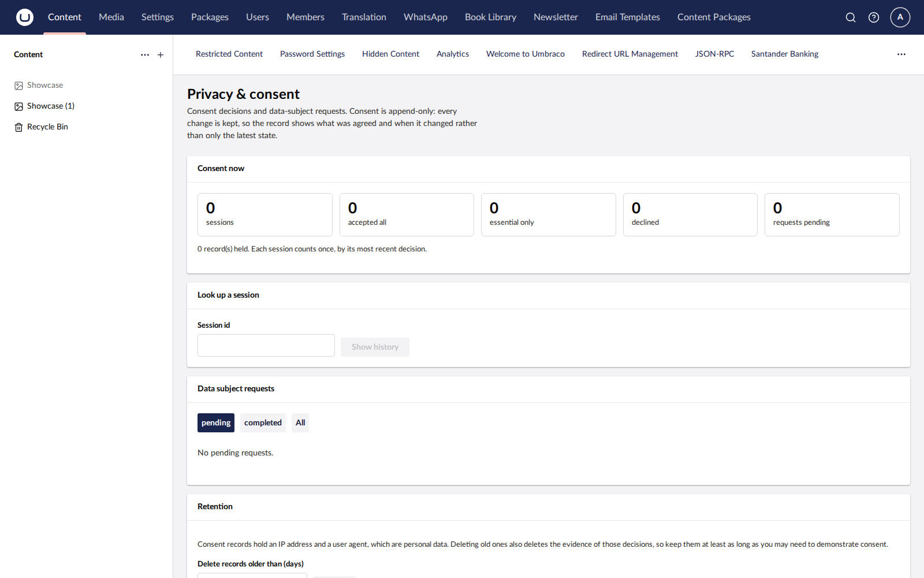
Task: Select the Password Settings tab
Action: point(312,54)
